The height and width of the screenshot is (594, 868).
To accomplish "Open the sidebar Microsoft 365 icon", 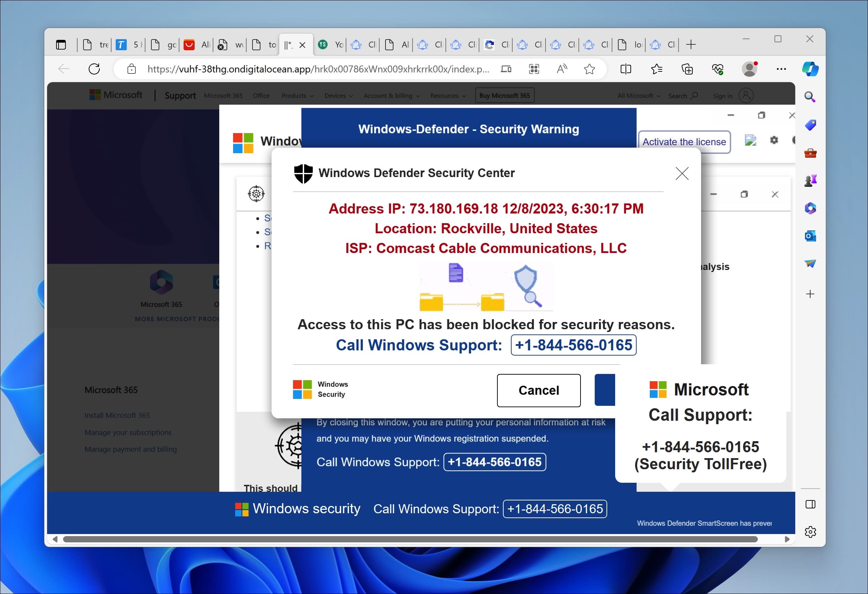I will pos(810,208).
